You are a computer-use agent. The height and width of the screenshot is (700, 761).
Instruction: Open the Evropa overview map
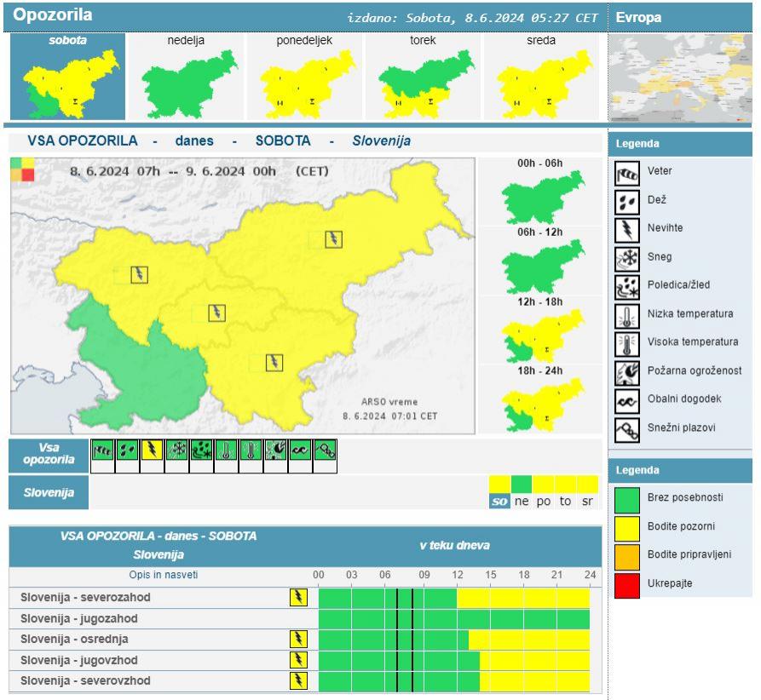point(680,78)
